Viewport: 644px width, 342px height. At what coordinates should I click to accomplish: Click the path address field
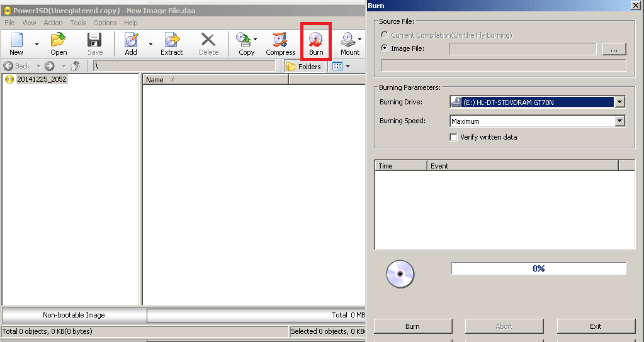(184, 66)
